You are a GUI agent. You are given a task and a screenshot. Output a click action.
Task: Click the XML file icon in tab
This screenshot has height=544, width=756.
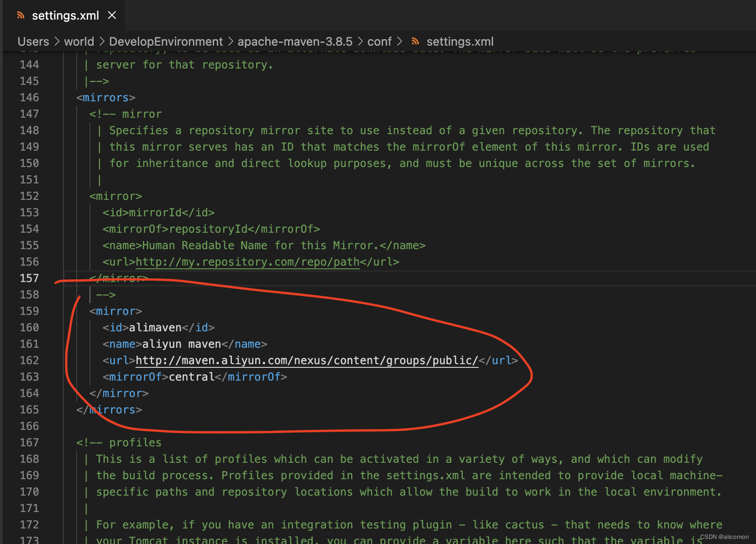coord(21,16)
